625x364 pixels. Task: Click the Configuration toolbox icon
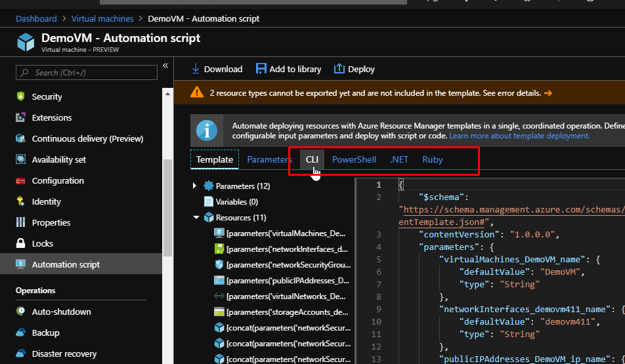coord(21,181)
